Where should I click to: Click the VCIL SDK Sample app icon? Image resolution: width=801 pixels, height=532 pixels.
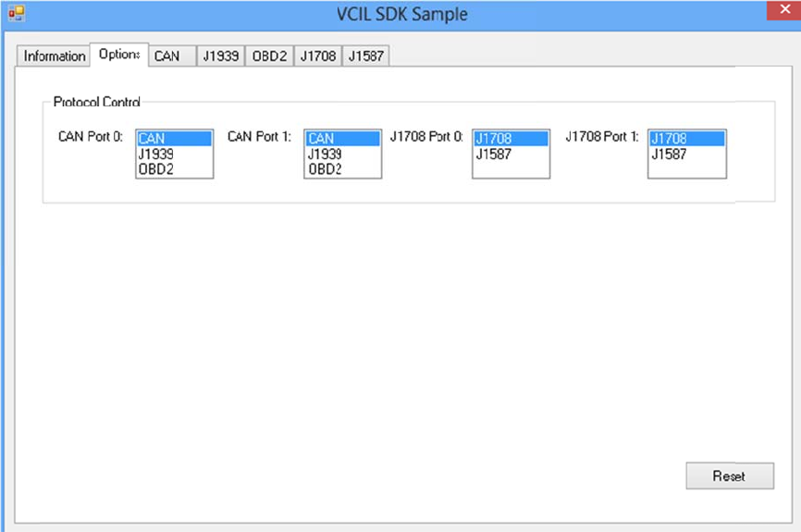(17, 14)
